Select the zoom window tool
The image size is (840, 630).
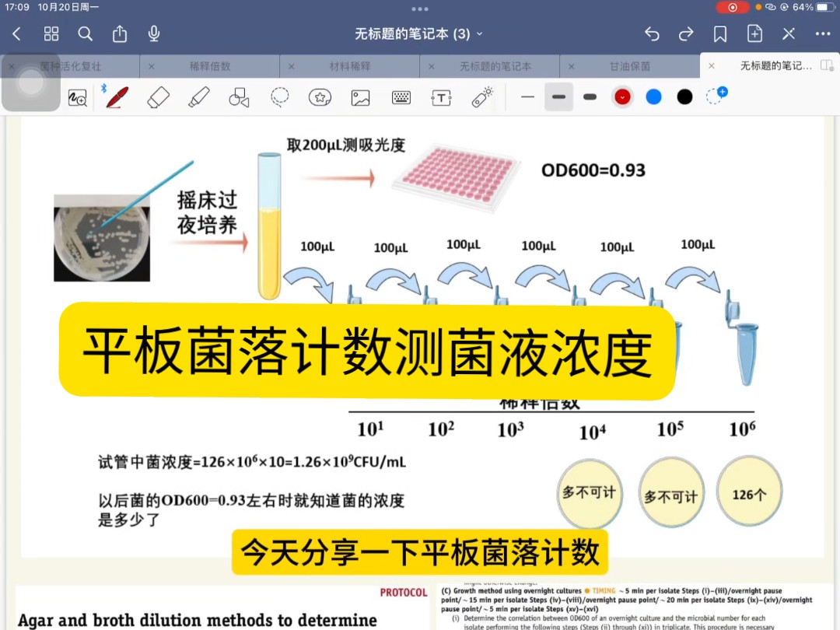coord(78,98)
